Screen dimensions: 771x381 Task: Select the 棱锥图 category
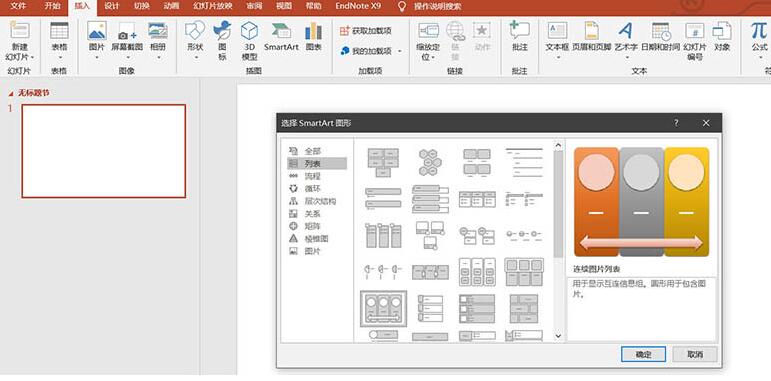click(x=317, y=239)
